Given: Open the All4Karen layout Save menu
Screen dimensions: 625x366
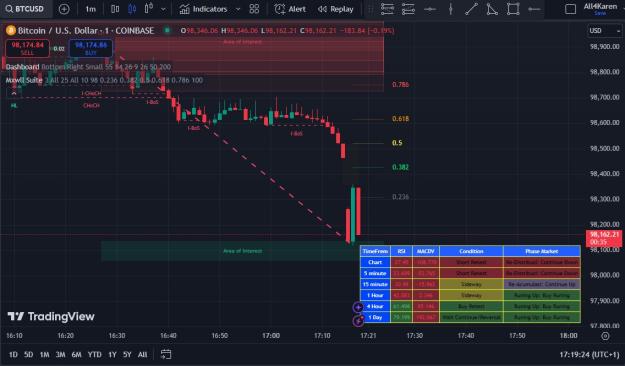Looking at the screenshot, I should 600,9.
